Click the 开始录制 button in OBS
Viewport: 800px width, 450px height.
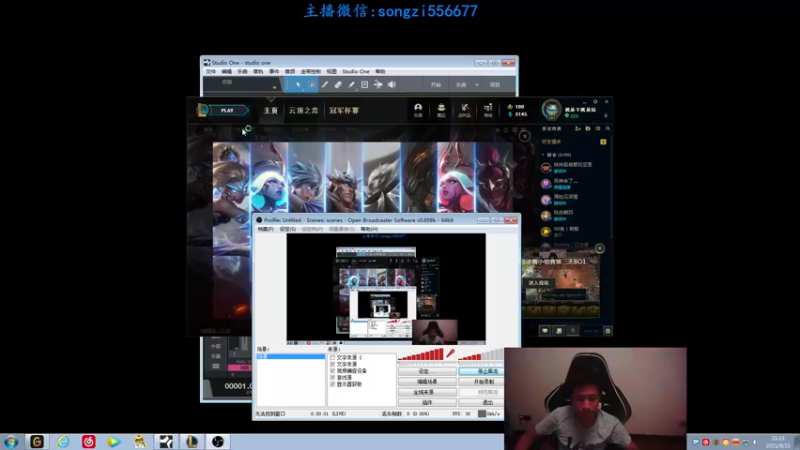[482, 382]
